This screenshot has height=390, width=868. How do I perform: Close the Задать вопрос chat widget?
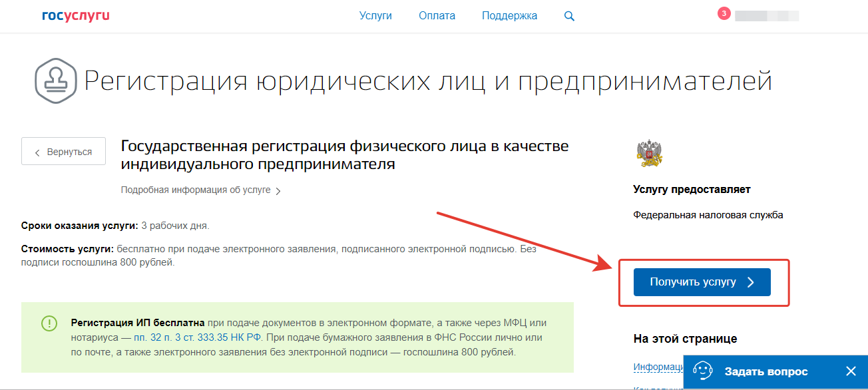(x=851, y=371)
